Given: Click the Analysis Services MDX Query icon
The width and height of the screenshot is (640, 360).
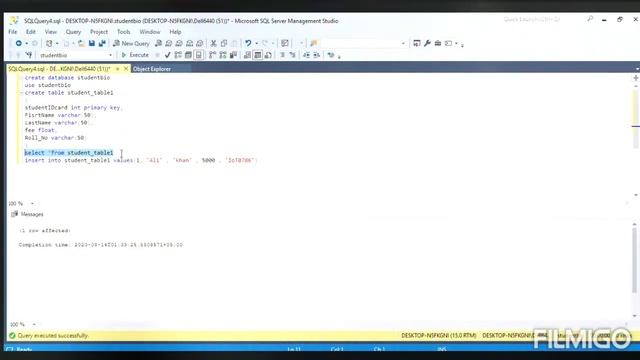Looking at the screenshot, I should [x=169, y=43].
